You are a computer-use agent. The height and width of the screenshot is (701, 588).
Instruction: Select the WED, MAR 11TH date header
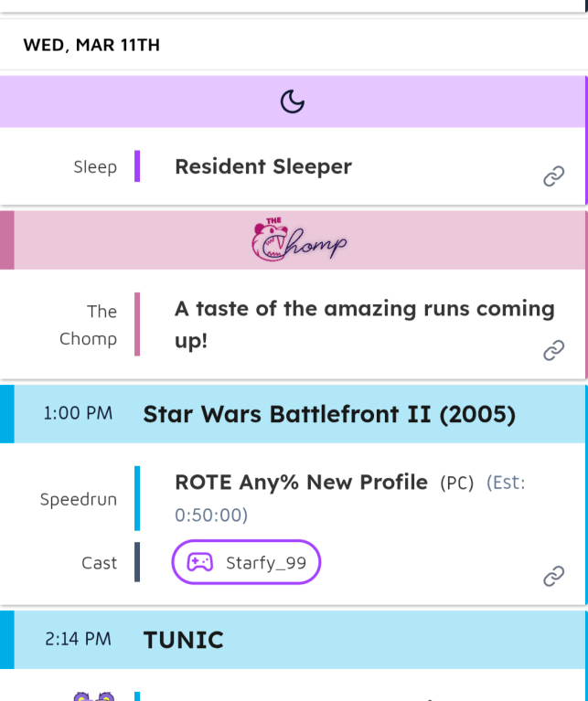91,45
